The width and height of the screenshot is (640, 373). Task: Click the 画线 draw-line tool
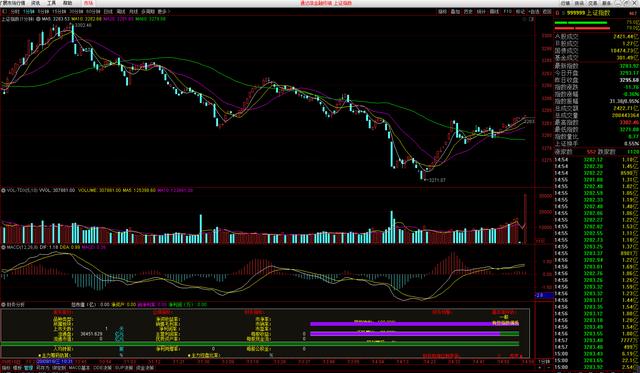pyautogui.click(x=495, y=12)
